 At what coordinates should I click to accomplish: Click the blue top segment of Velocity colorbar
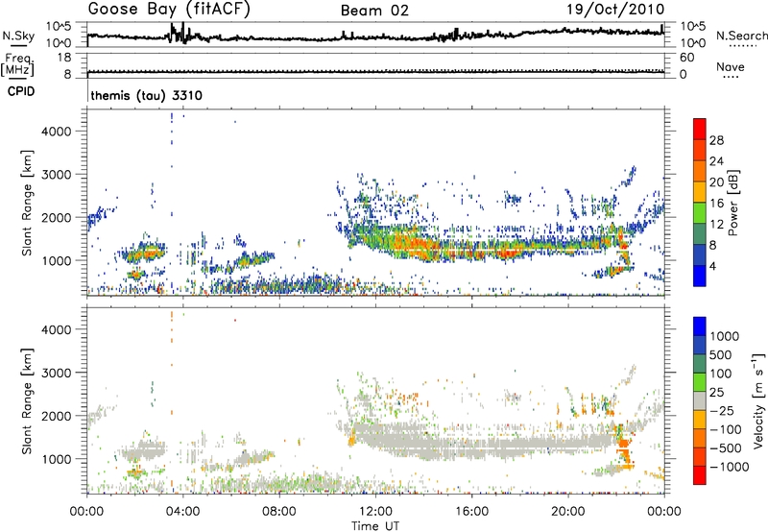[x=700, y=326]
